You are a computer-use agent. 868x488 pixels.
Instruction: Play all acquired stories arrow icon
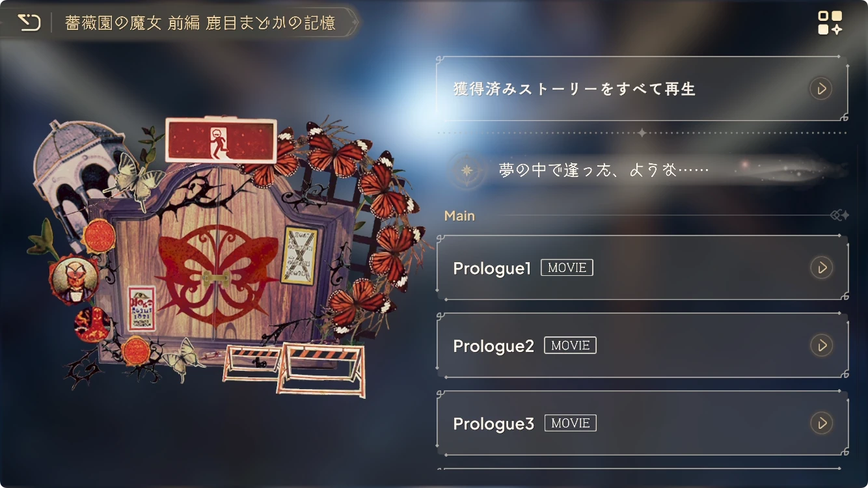[x=821, y=88]
